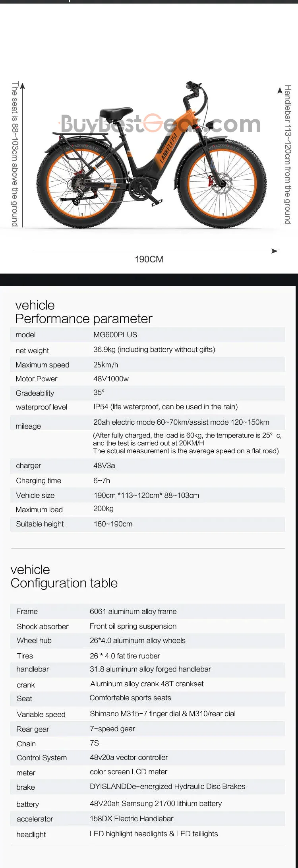298x868 pixels.
Task: Click the Shimano M315-7 variable speed text
Action: (163, 714)
